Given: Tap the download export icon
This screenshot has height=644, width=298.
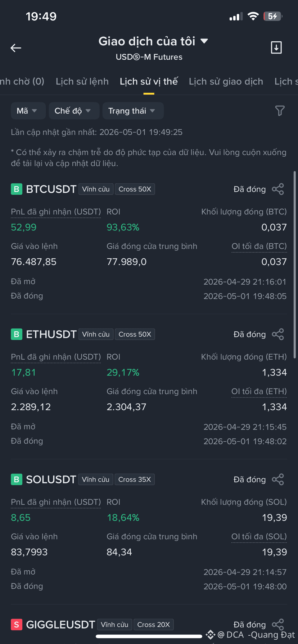Looking at the screenshot, I should pyautogui.click(x=276, y=47).
